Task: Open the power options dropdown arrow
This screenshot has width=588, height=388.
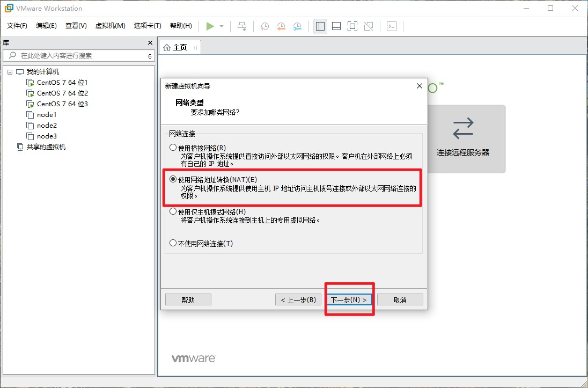Action: (x=222, y=26)
